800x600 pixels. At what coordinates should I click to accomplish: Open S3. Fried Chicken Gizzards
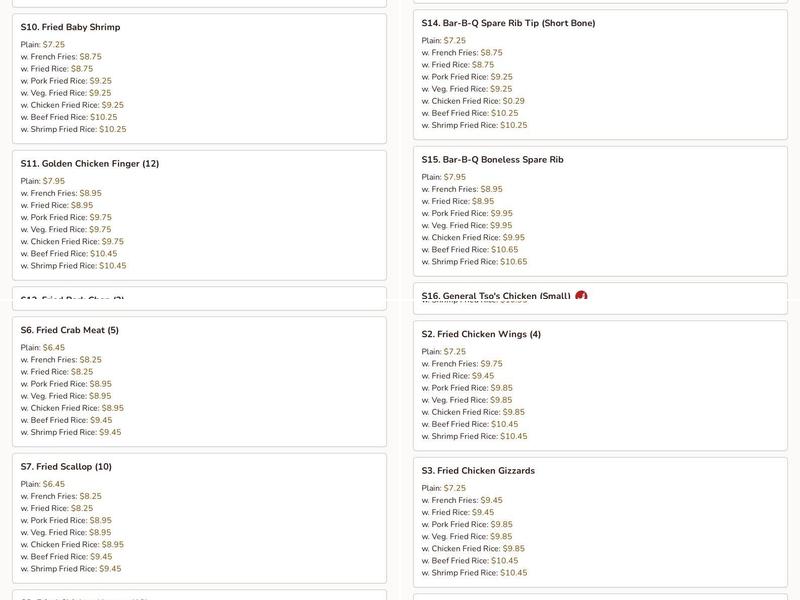coord(600,522)
